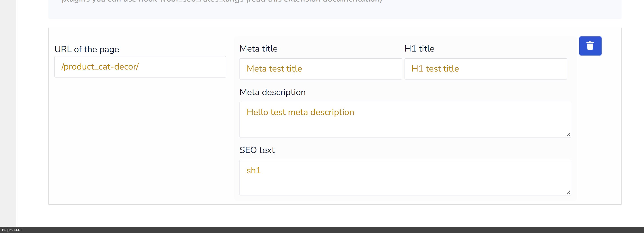Click the 'H1 title' label
The image size is (644, 233).
[419, 48]
